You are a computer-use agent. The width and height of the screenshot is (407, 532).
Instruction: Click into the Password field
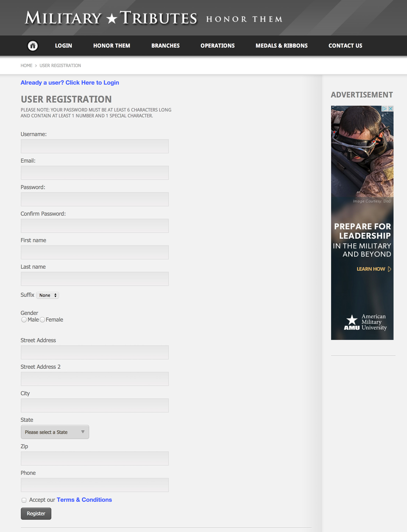(x=95, y=199)
